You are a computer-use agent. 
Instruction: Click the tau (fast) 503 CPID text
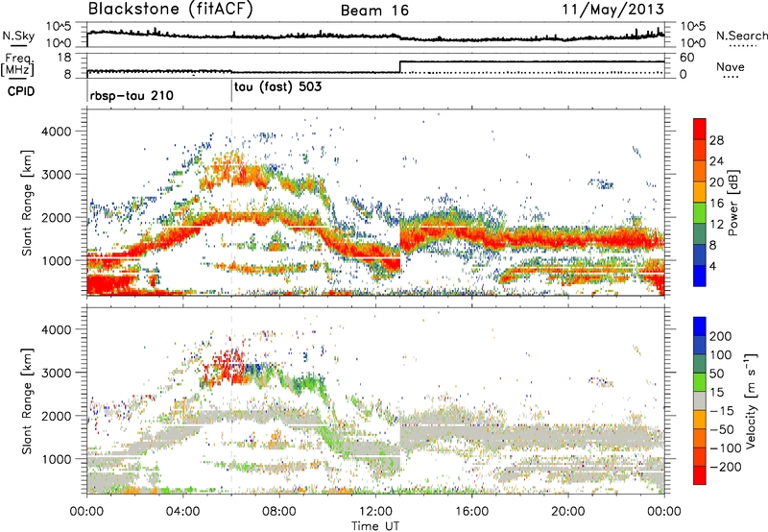(x=277, y=87)
